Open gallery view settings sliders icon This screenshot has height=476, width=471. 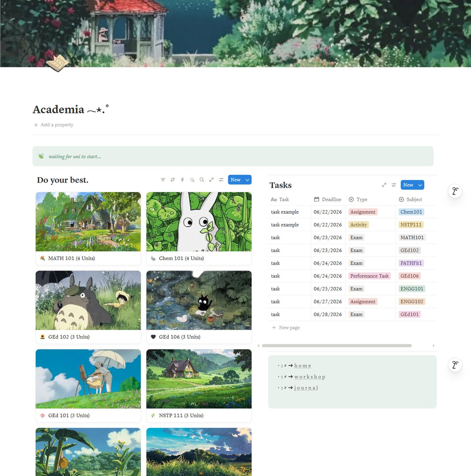(221, 180)
